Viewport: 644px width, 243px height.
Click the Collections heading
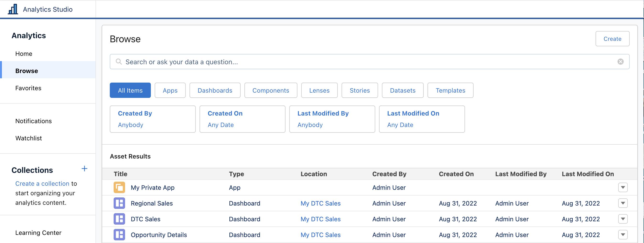click(x=32, y=170)
